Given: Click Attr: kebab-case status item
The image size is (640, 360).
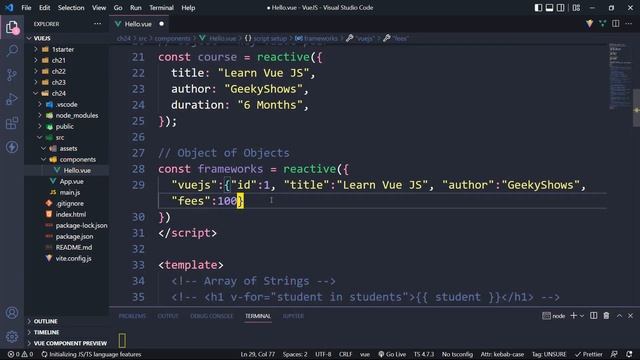Looking at the screenshot, I should pos(502,354).
